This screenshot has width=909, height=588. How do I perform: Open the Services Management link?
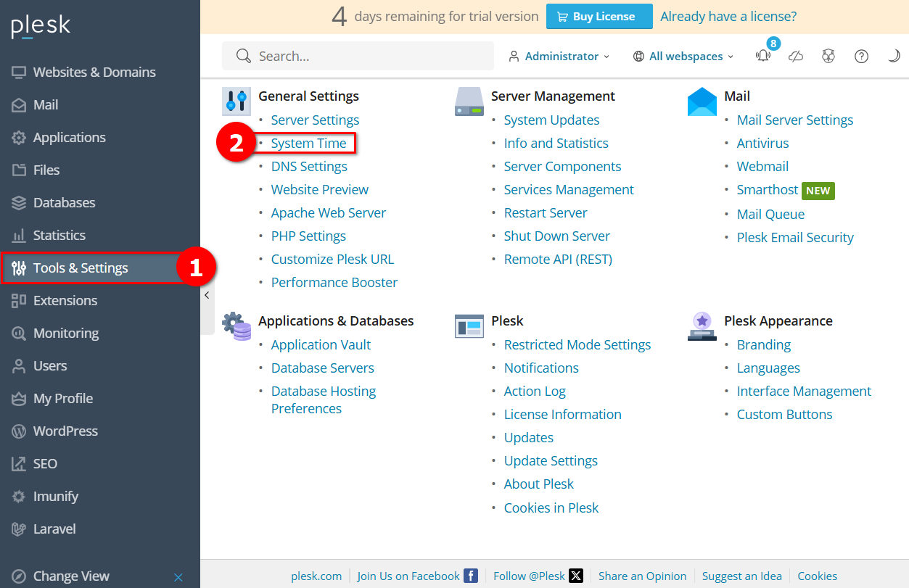pyautogui.click(x=569, y=190)
